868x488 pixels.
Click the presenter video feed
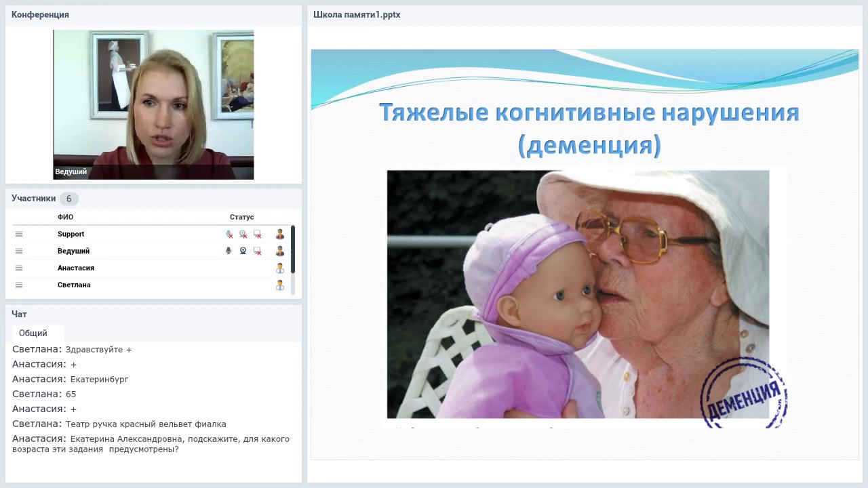(x=153, y=104)
